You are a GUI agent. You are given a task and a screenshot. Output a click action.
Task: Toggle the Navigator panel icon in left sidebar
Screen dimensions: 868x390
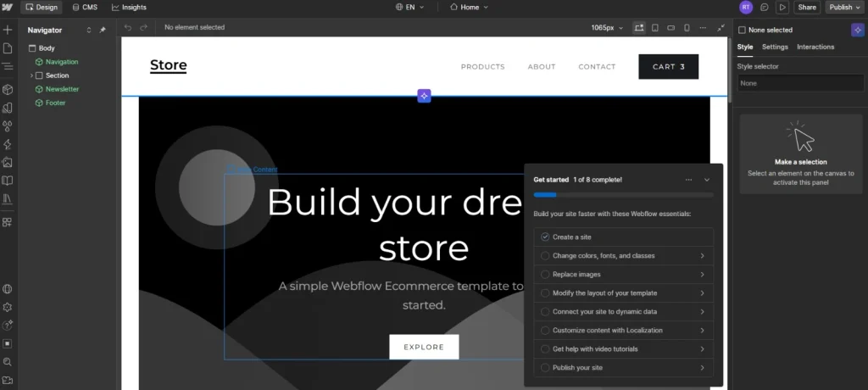[8, 66]
